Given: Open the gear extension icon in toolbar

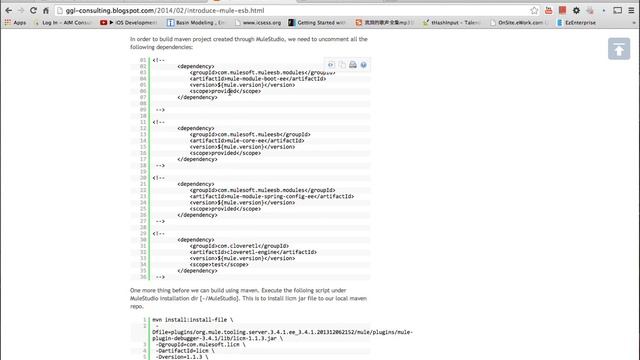Looking at the screenshot, I should click(x=576, y=11).
